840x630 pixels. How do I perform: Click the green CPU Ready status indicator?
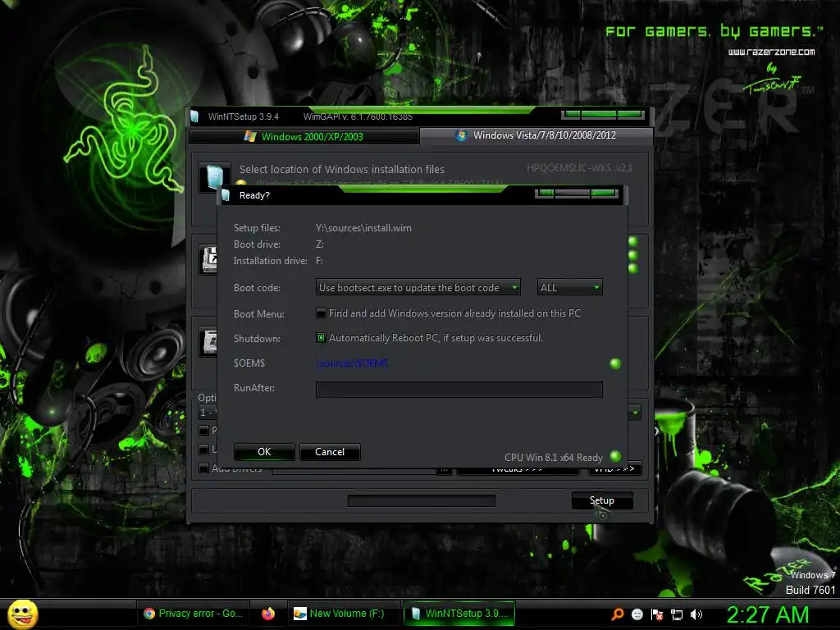(x=615, y=456)
